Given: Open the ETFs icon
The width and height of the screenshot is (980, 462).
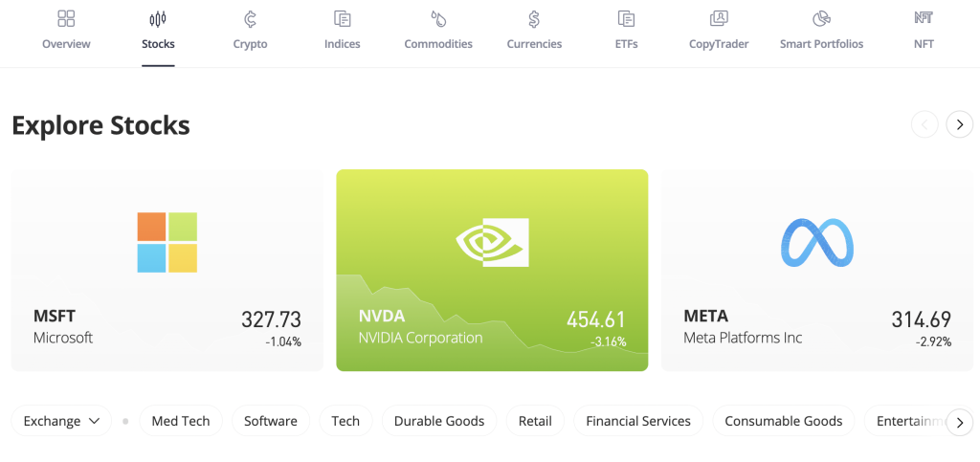Looking at the screenshot, I should point(626,19).
